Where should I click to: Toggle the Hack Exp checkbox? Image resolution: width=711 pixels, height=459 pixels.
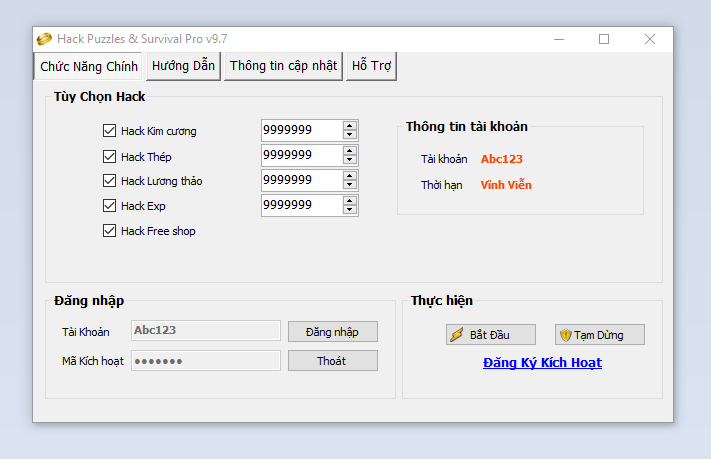110,206
